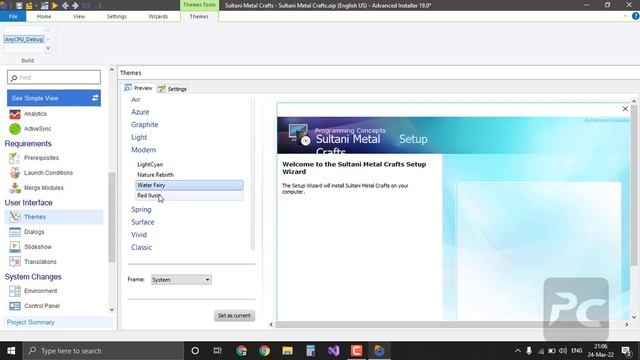Click the Forward navigation arrow in quick access toolbar
The width and height of the screenshot is (640, 360).
[x=75, y=6]
